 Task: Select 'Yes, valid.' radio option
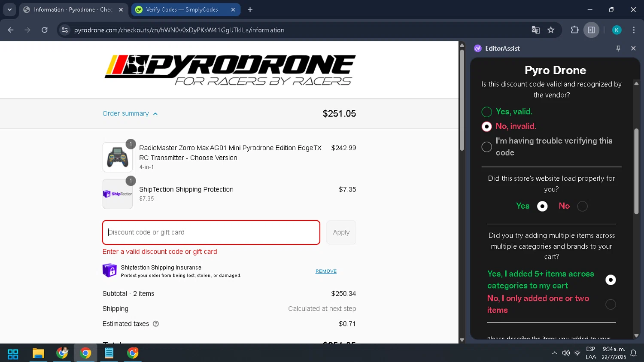(486, 112)
